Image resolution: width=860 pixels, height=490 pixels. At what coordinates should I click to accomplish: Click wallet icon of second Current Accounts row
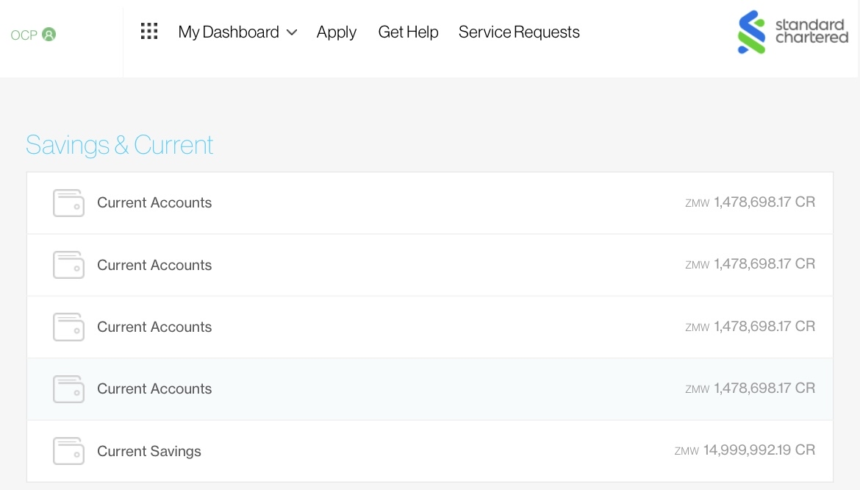(68, 265)
